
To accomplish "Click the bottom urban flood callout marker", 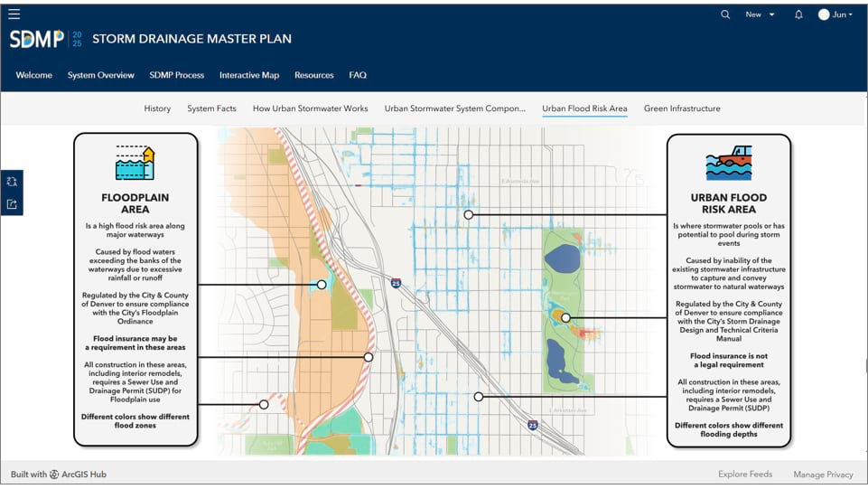I will pos(479,397).
